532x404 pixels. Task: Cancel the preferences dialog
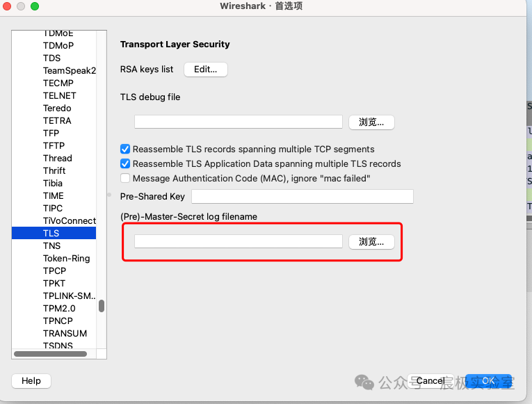pyautogui.click(x=430, y=381)
